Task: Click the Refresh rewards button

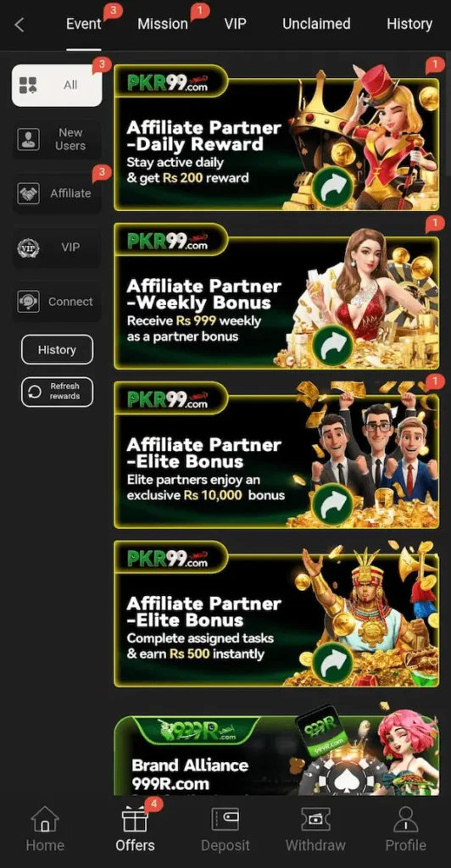Action: (57, 392)
